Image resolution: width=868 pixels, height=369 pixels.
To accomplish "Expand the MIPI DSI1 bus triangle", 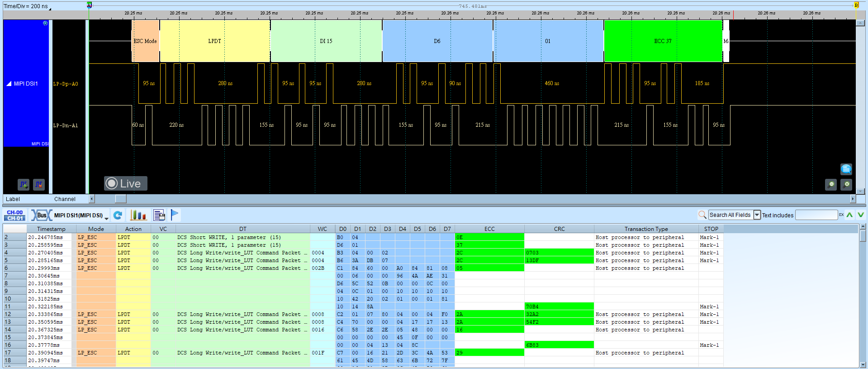I will pos(9,84).
